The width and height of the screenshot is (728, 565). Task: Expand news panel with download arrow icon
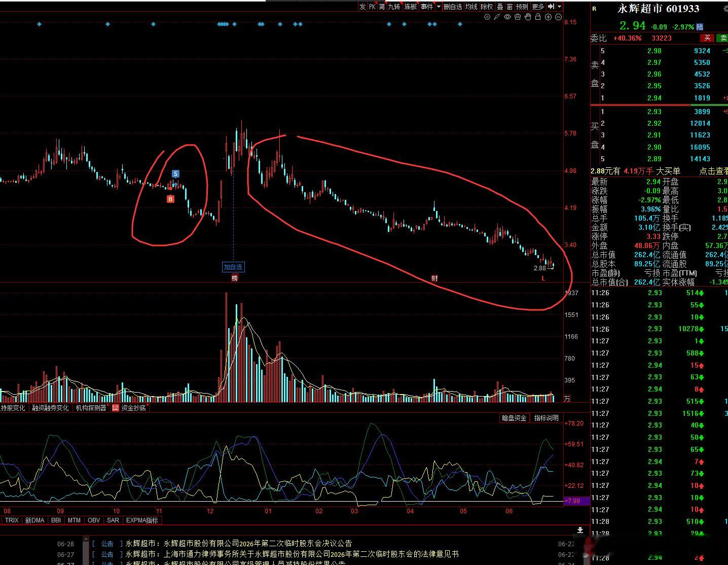point(580,531)
